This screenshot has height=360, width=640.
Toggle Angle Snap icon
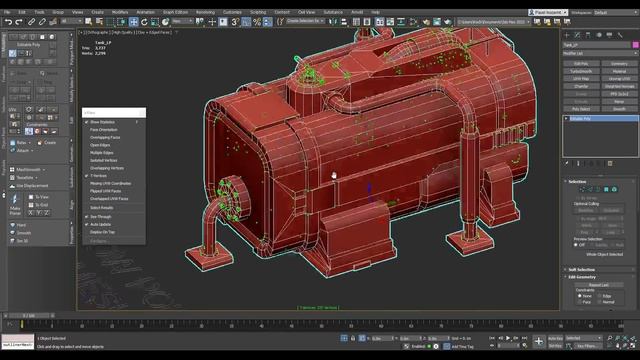[246, 22]
